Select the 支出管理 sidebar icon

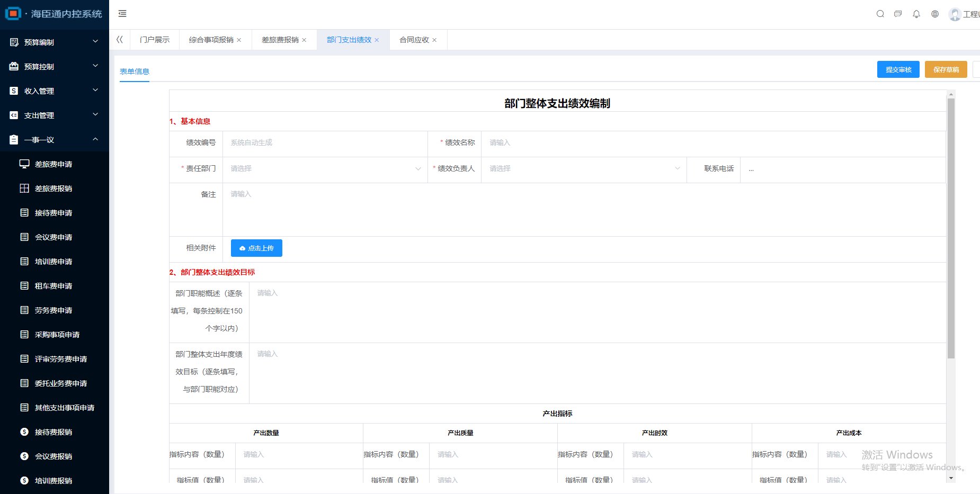[x=13, y=115]
